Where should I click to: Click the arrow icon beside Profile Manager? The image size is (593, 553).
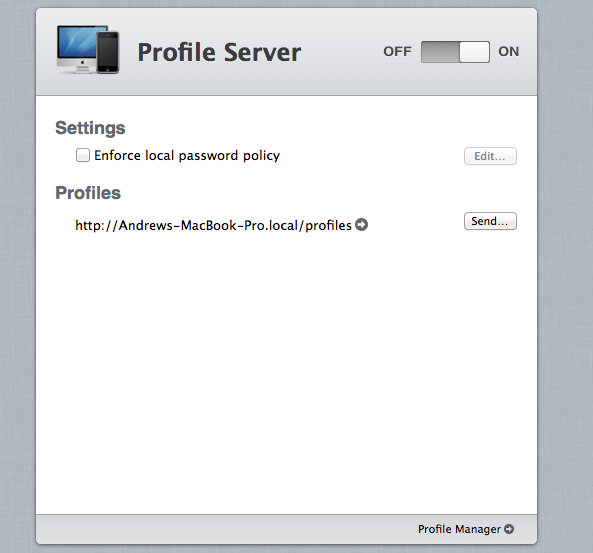509,529
